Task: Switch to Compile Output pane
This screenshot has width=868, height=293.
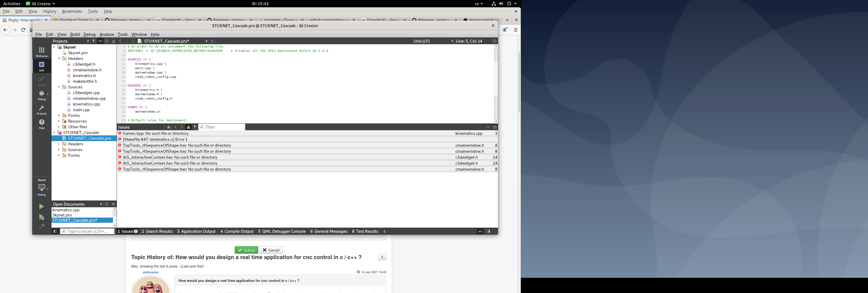Action: (x=237, y=231)
